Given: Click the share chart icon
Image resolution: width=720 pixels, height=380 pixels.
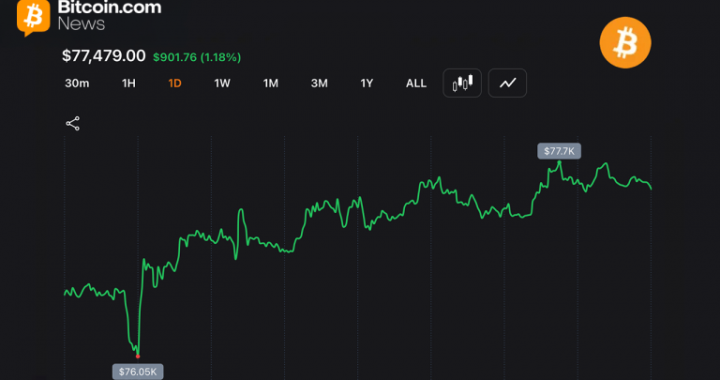Looking at the screenshot, I should (73, 123).
